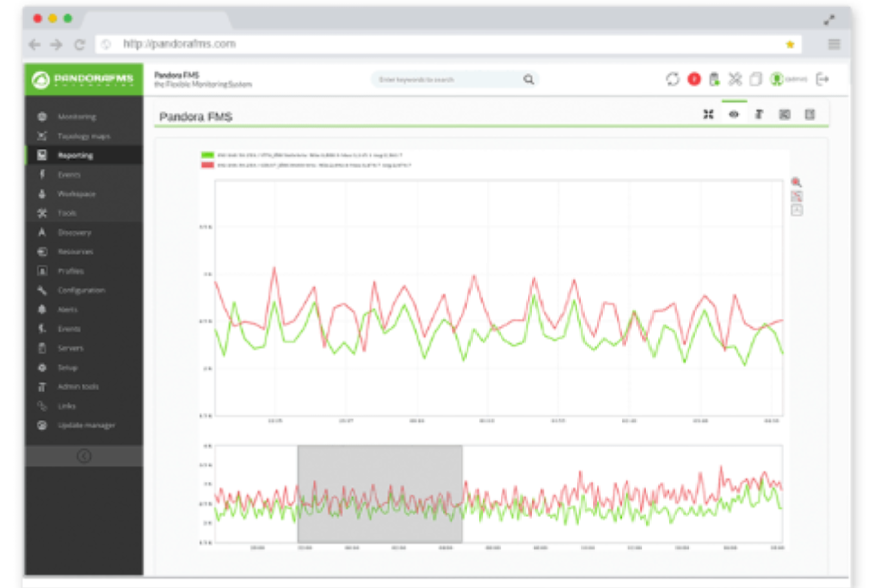Click the Update manager icon
This screenshot has width=881, height=588.
point(42,425)
